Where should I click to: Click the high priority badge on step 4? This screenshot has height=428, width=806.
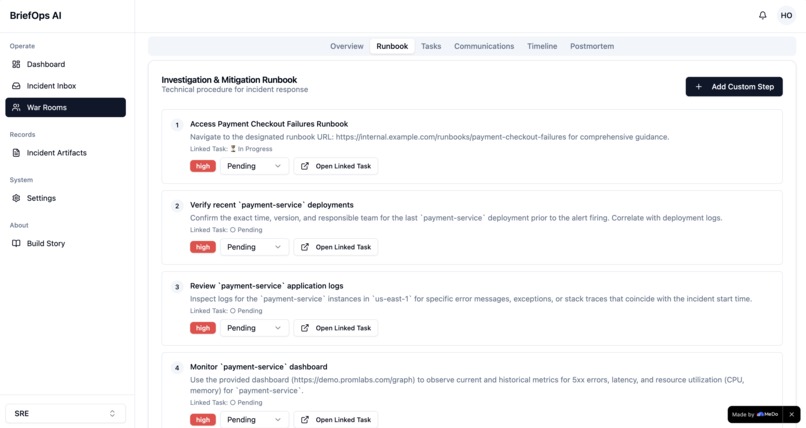[203, 420]
